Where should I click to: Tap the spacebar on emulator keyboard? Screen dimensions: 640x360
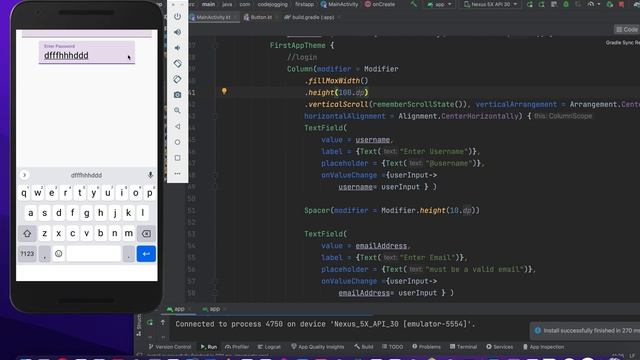click(x=93, y=254)
